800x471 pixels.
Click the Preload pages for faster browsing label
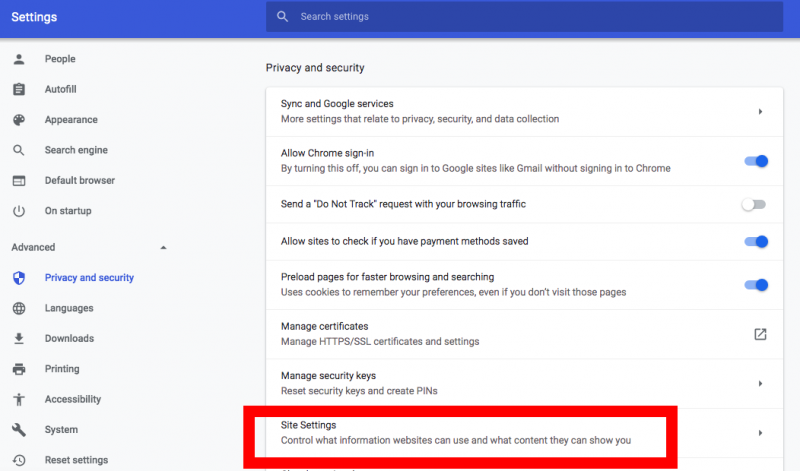pyautogui.click(x=388, y=277)
